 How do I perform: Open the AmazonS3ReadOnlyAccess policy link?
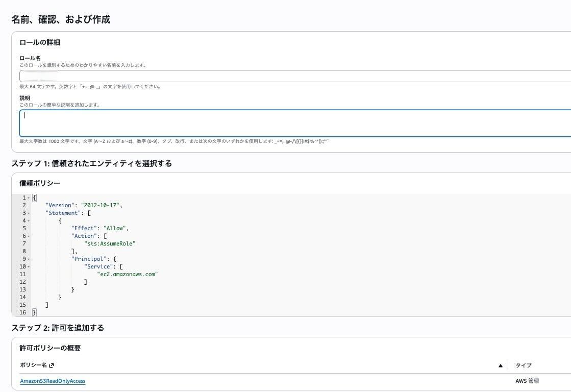coord(53,381)
